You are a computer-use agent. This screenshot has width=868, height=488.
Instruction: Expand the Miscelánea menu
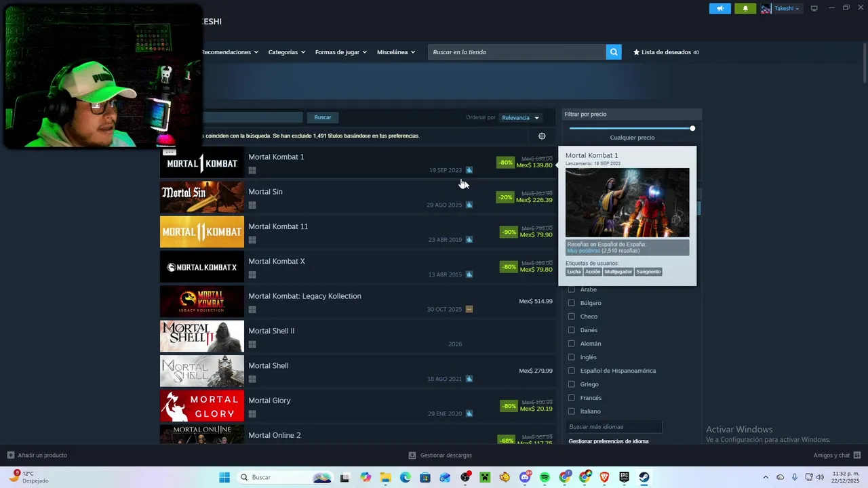[x=396, y=52]
